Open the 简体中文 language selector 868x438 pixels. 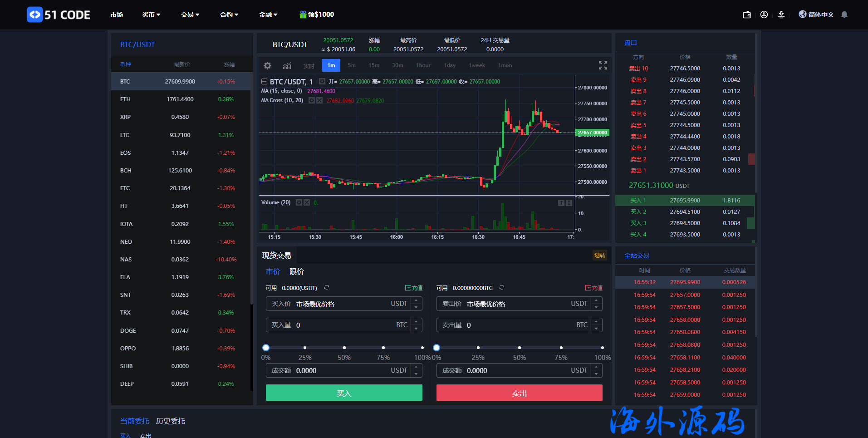coord(816,15)
